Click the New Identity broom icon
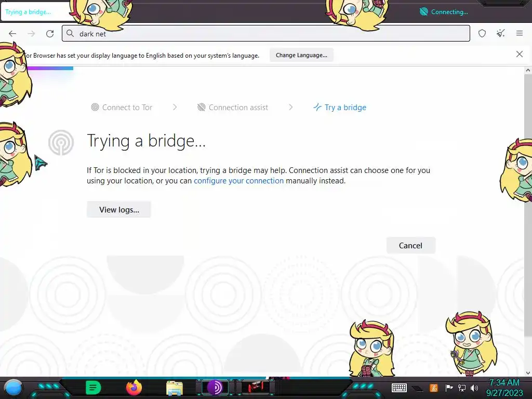The image size is (532, 399). click(500, 33)
